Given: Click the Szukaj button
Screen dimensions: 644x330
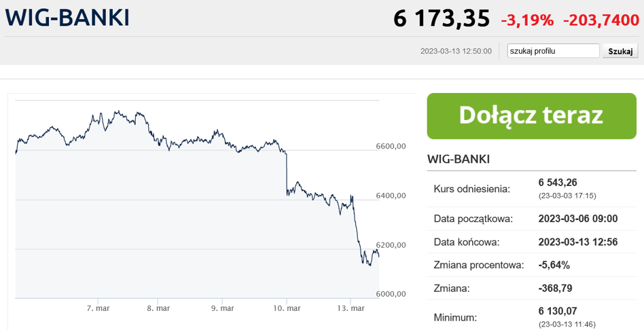Looking at the screenshot, I should click(x=620, y=52).
